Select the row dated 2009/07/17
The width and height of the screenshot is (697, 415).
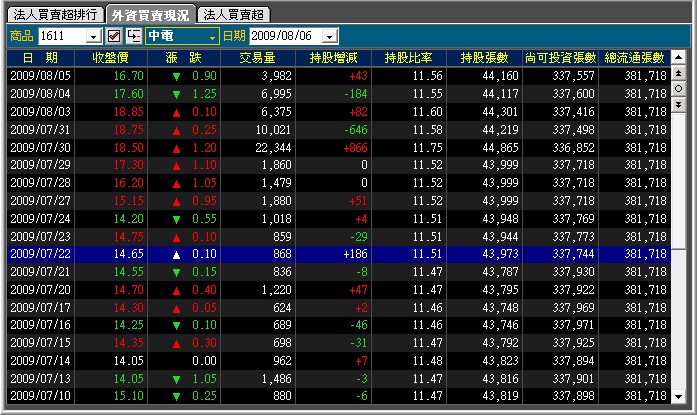coord(339,307)
